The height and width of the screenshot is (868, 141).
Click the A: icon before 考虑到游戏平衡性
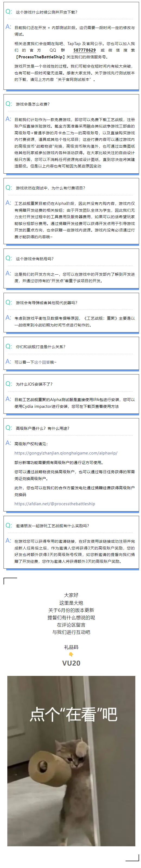(x=9, y=317)
